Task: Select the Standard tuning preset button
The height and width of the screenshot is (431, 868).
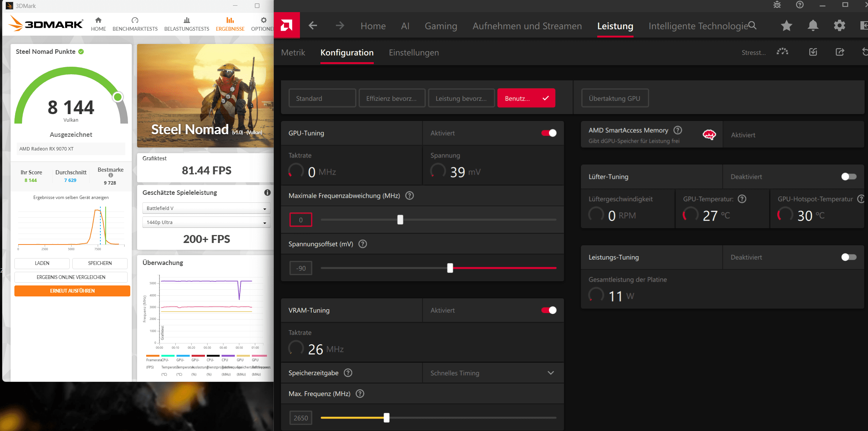Action: (x=322, y=98)
